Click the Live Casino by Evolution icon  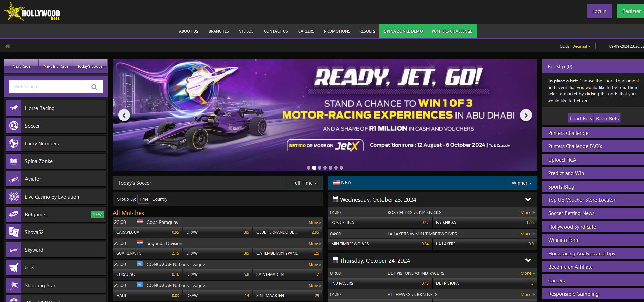point(14,197)
